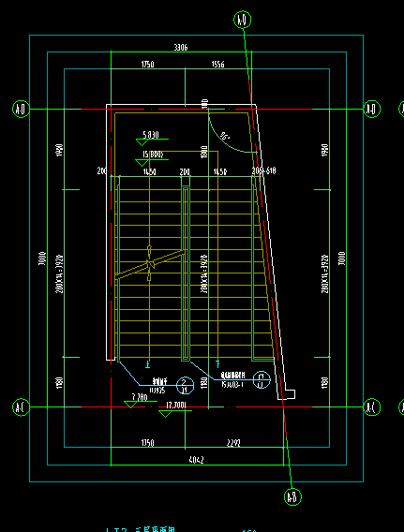Image resolution: width=404 pixels, height=532 pixels.
Task: Click the right-side A-C axis bubble
Action: pyautogui.click(x=372, y=406)
